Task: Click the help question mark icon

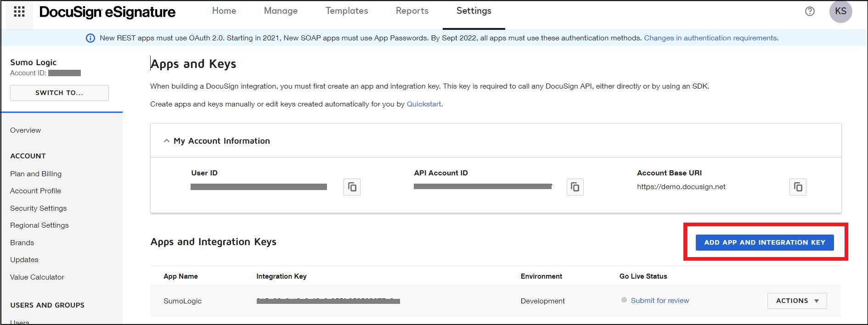Action: pos(810,11)
